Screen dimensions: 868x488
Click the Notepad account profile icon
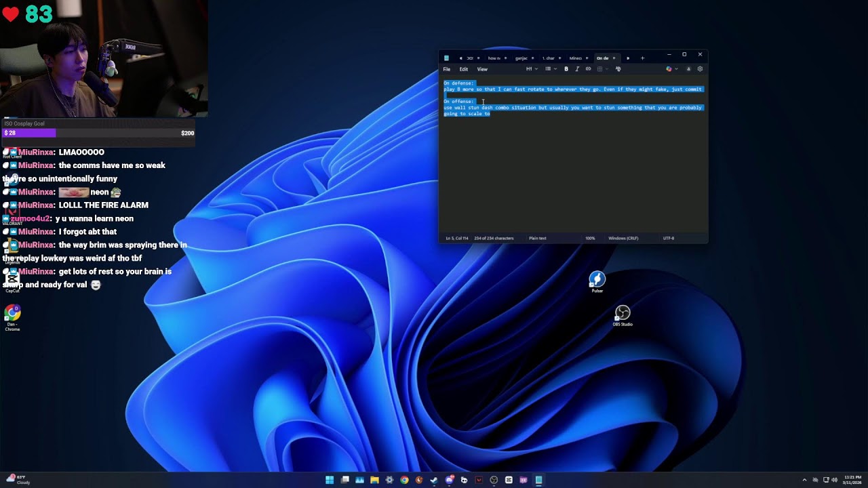point(688,69)
